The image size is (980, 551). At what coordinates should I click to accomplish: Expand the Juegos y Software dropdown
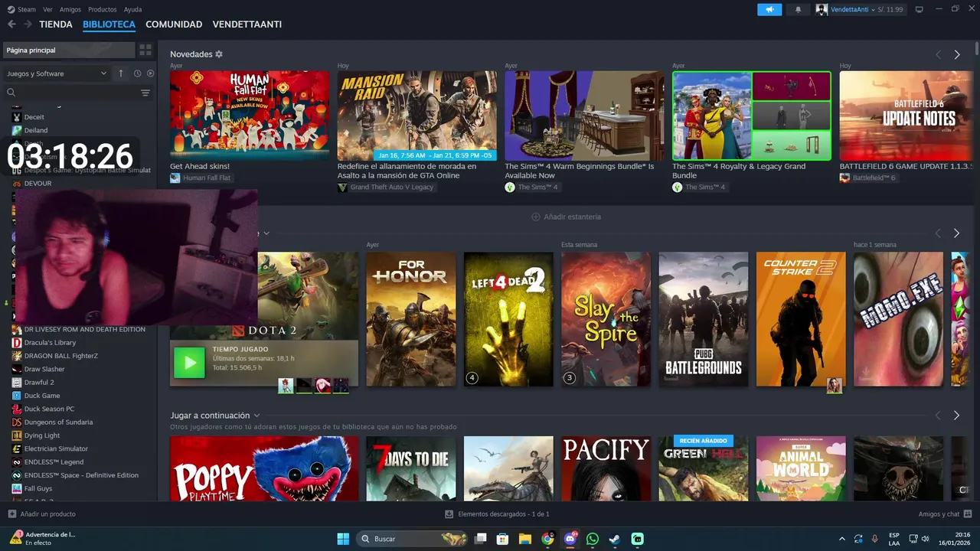(57, 73)
